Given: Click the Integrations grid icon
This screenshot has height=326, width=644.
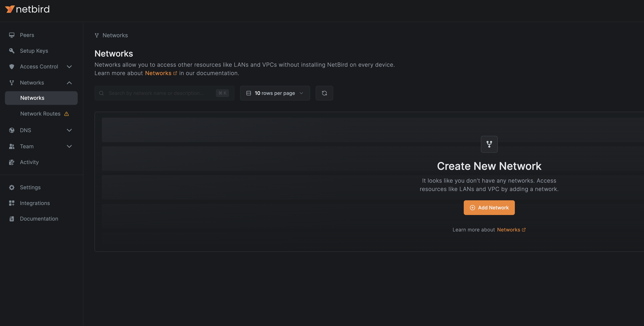Looking at the screenshot, I should [x=12, y=203].
